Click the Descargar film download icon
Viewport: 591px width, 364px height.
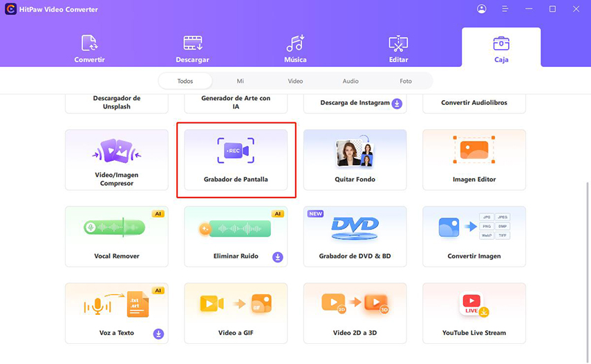(x=193, y=43)
